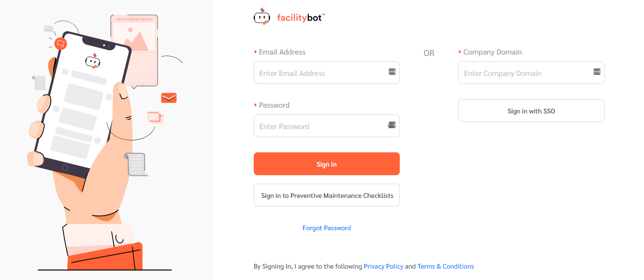Click the orange chat badge on phone corner

(x=60, y=44)
